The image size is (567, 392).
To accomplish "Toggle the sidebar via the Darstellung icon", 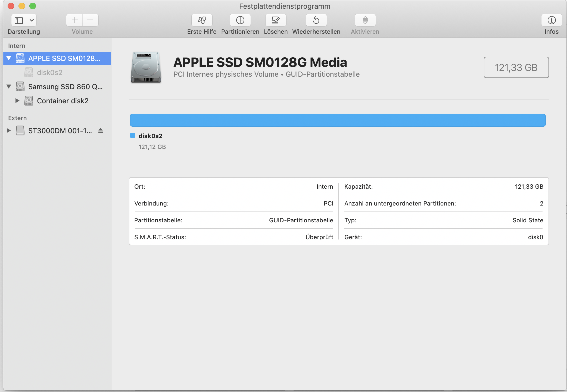I will tap(19, 20).
